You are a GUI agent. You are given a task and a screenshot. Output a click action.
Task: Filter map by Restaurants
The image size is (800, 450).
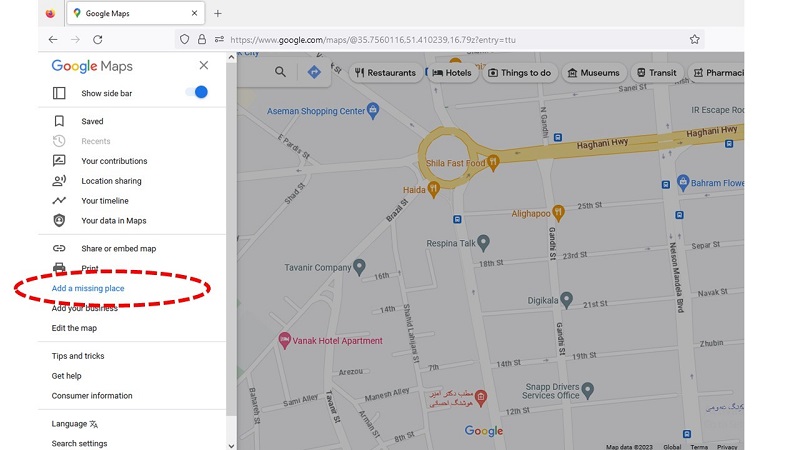click(x=386, y=73)
